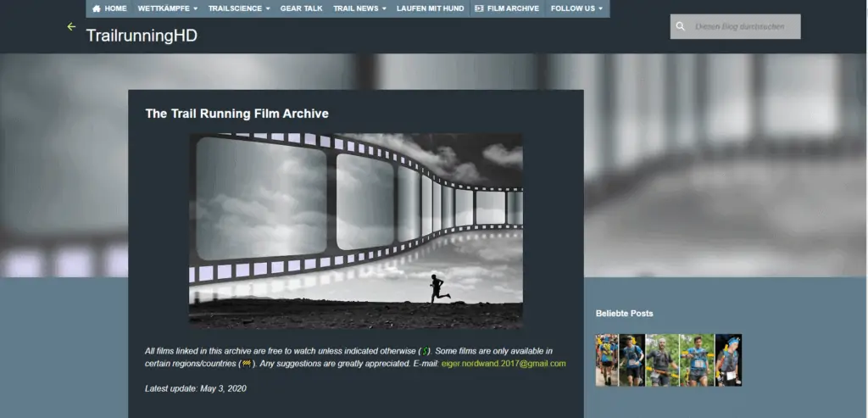Click the film strip runner header image
Image resolution: width=868 pixels, height=418 pixels.
355,231
